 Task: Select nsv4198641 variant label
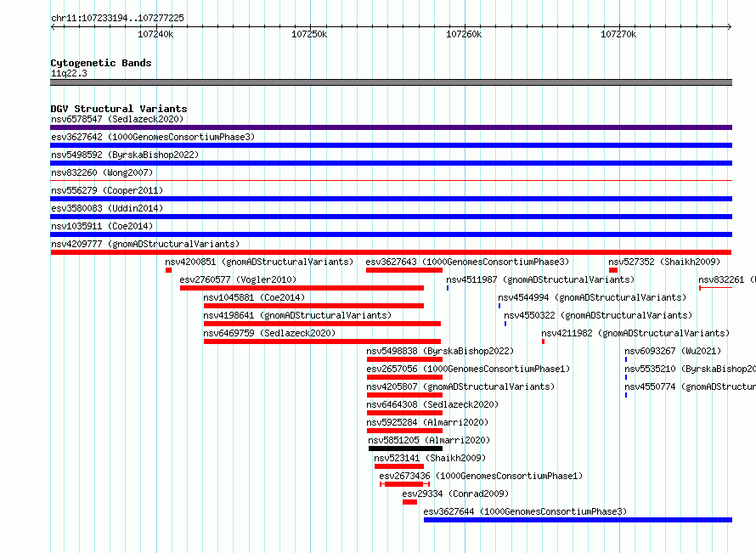click(297, 315)
